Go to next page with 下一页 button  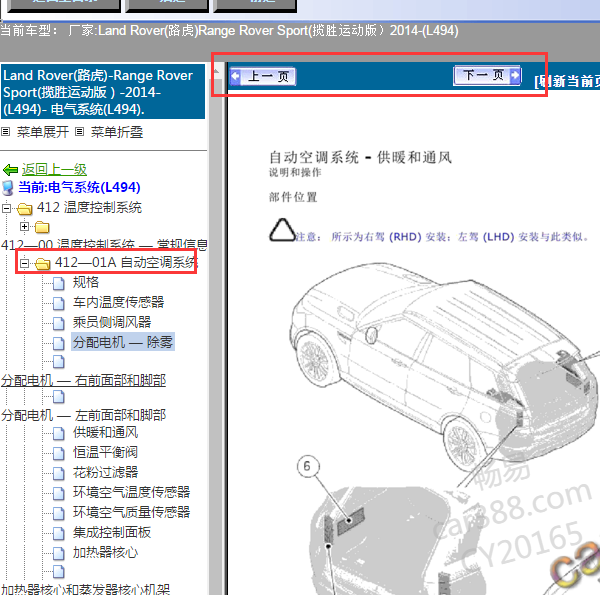(487, 75)
